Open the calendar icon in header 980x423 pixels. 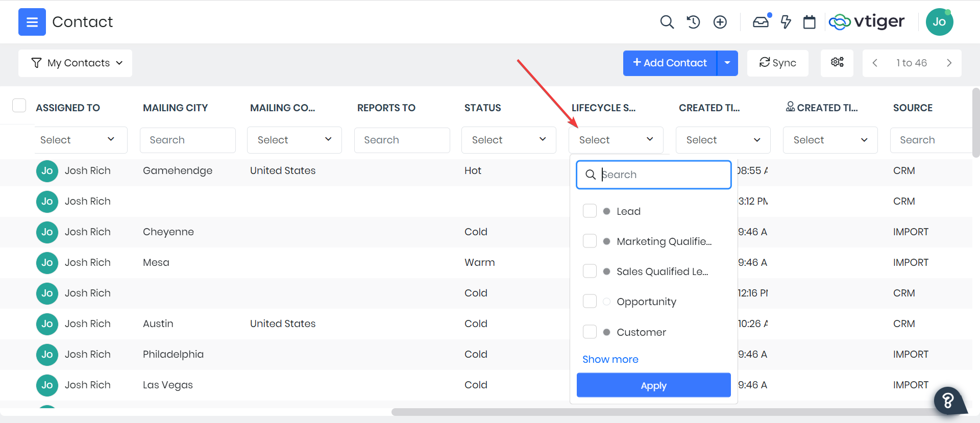809,22
